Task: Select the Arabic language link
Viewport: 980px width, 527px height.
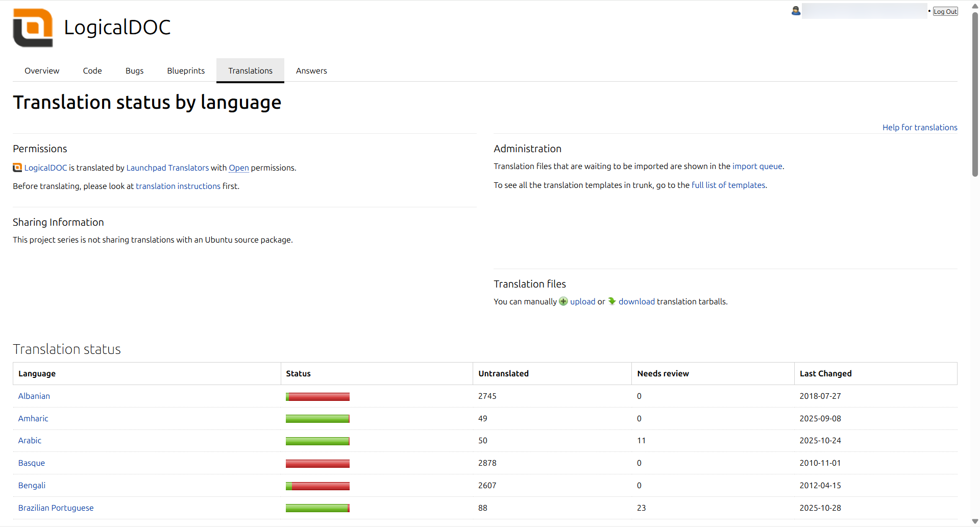Action: point(30,440)
